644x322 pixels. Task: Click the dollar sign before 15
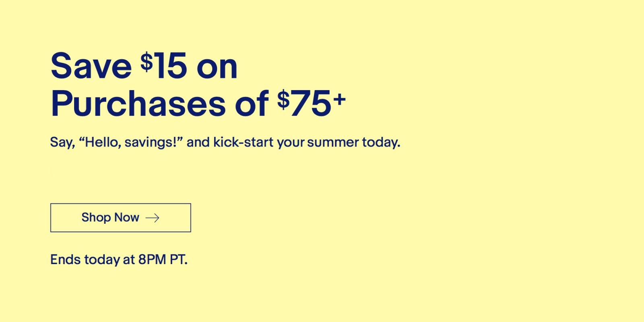pyautogui.click(x=147, y=62)
